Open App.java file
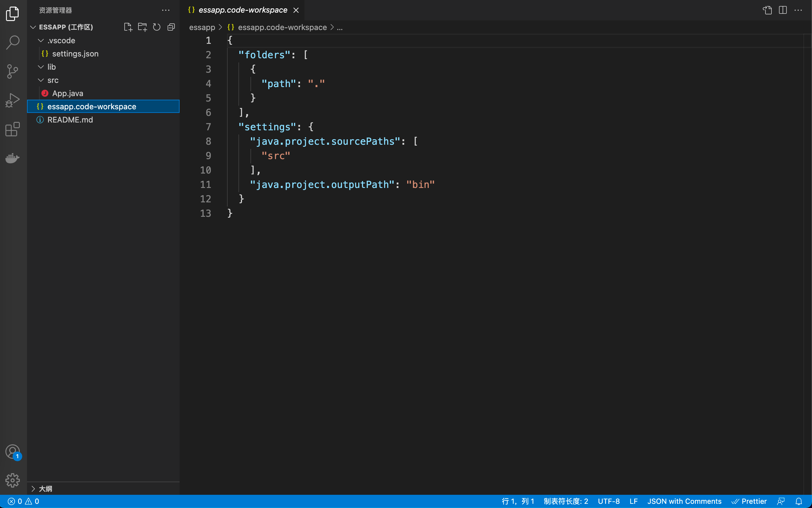The width and height of the screenshot is (812, 508). [103, 93]
